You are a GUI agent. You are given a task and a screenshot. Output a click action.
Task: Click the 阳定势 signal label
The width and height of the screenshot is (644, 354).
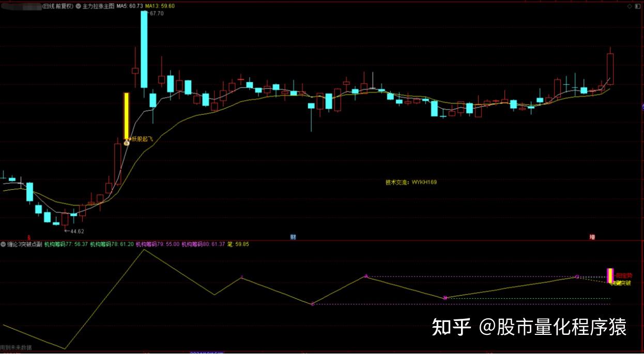[624, 275]
